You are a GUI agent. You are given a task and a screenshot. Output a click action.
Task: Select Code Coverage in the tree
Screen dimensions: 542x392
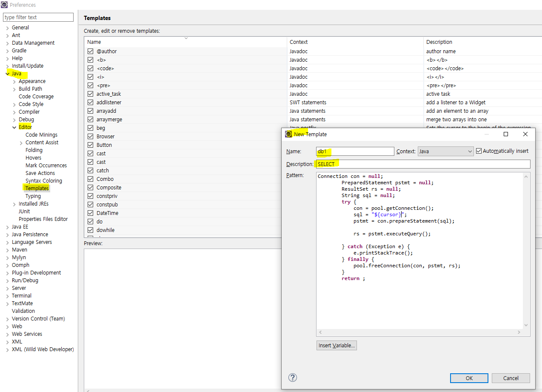click(x=36, y=97)
